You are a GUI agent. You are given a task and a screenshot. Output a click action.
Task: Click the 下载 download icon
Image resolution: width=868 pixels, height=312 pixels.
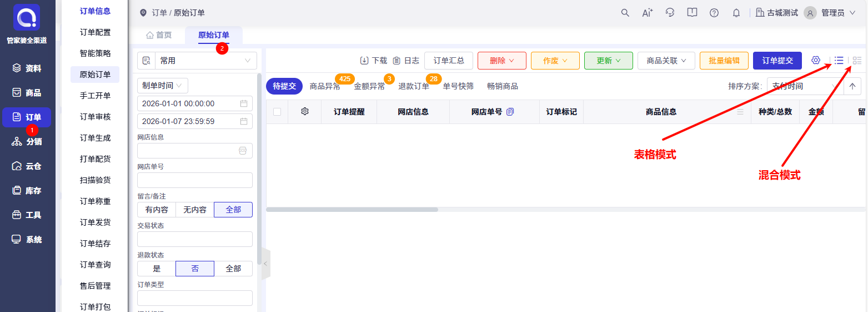pyautogui.click(x=364, y=61)
